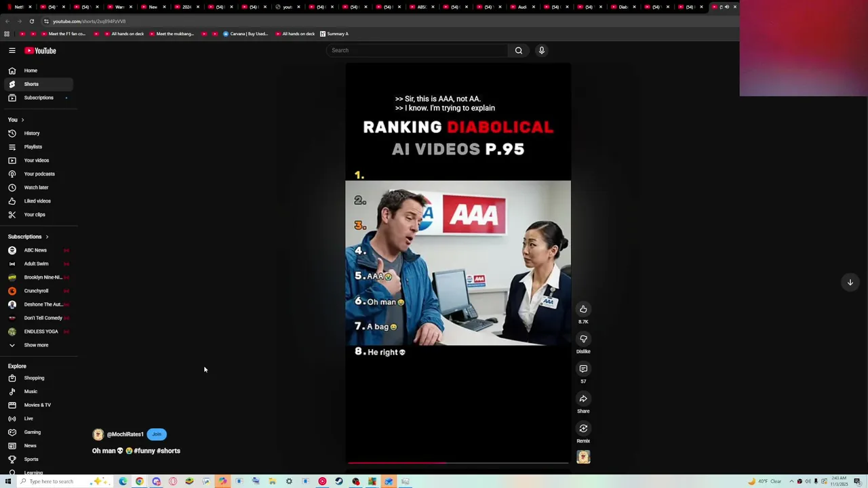Open Don't Tell Comedy channel
This screenshot has height=488, width=868.
[39, 318]
